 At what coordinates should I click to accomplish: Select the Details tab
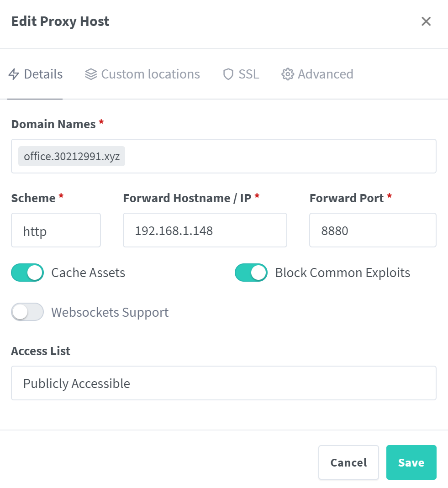[44, 74]
